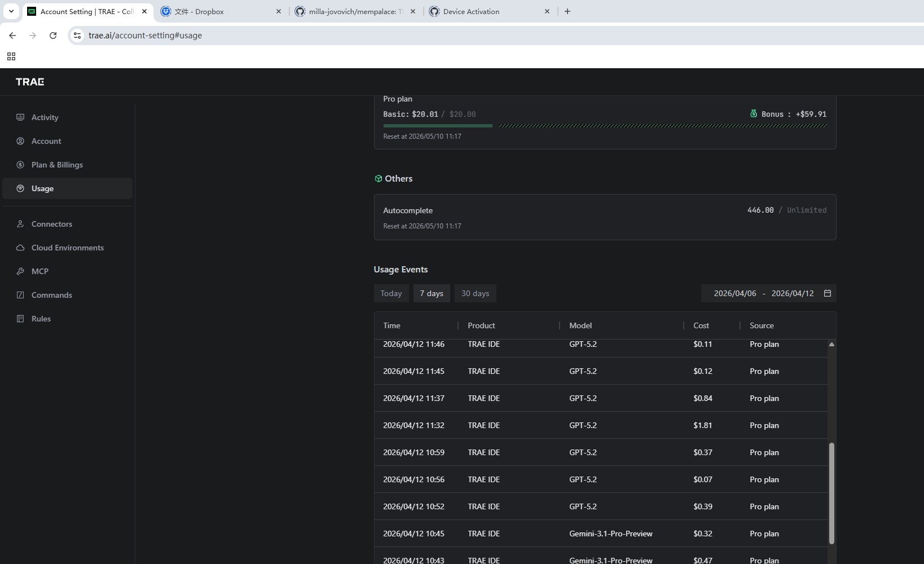Close the Dropbox tab
This screenshot has height=564, width=924.
(279, 11)
